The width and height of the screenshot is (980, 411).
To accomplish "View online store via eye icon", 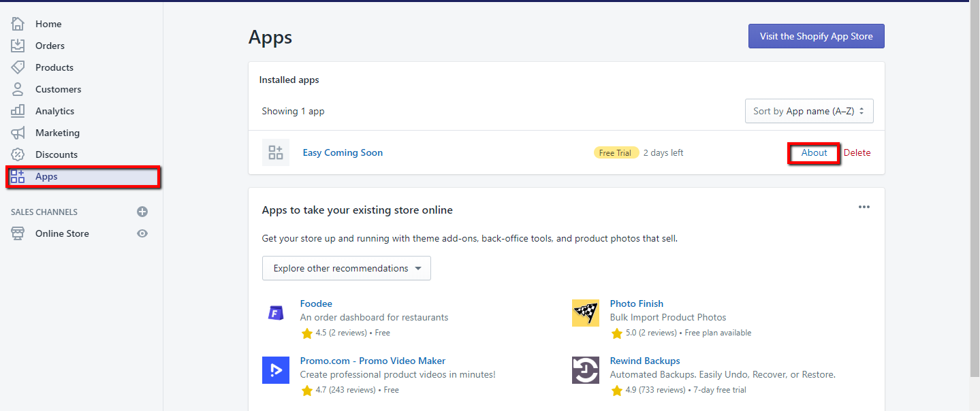I will pos(142,233).
